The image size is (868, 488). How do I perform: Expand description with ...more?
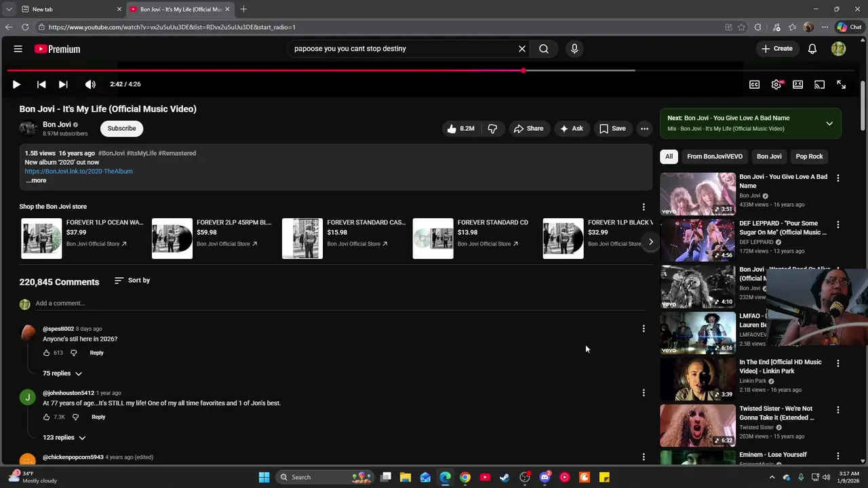tap(36, 181)
